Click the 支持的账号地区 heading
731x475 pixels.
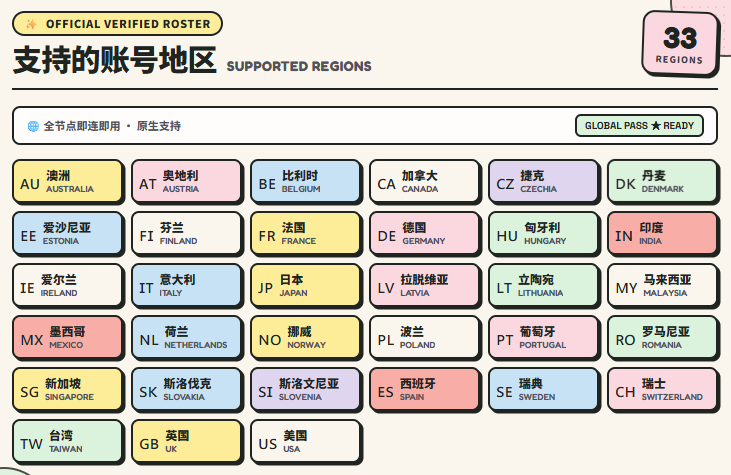[115, 61]
